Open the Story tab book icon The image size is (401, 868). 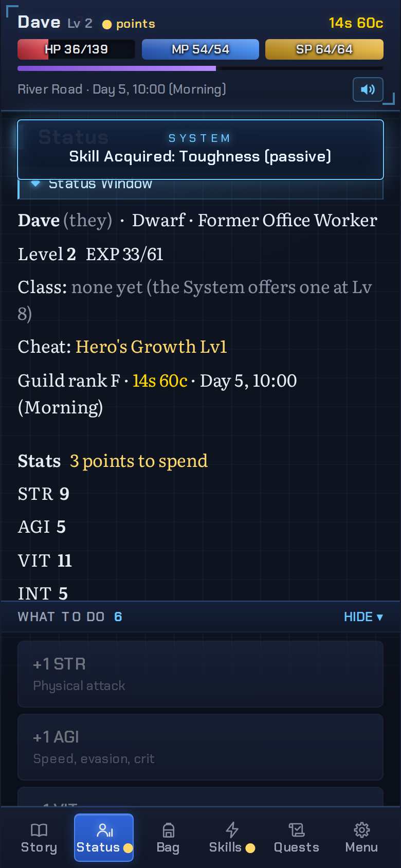click(39, 830)
